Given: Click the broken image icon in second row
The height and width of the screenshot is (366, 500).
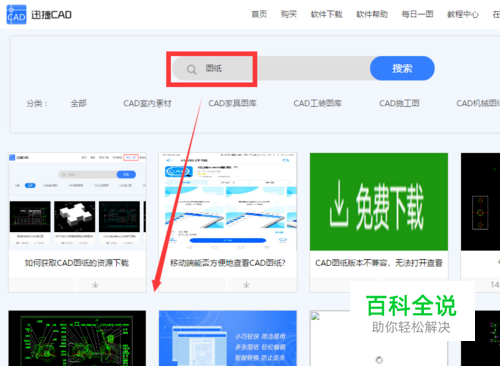Looking at the screenshot, I should (315, 316).
